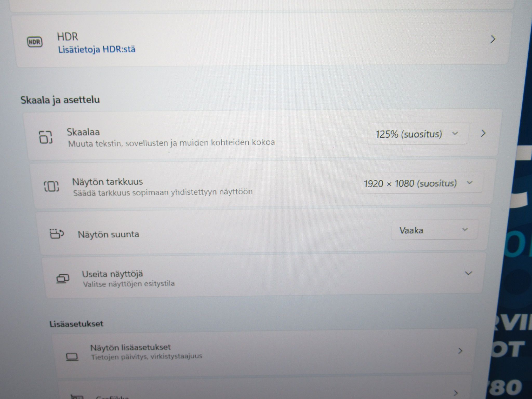The width and height of the screenshot is (532, 399).
Task: Click 'Säädä tarkkuus sopimaan yhdistettyyn näyttöön' description
Action: (163, 192)
